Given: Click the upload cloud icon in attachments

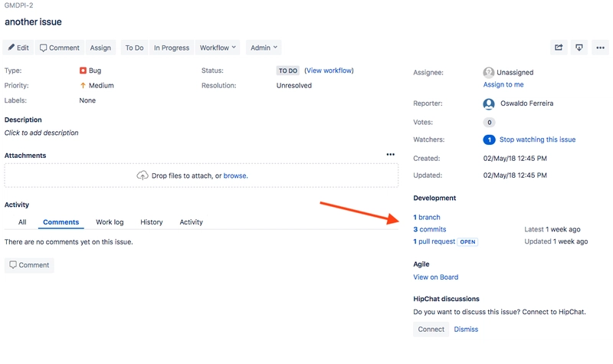Looking at the screenshot, I should coord(143,175).
